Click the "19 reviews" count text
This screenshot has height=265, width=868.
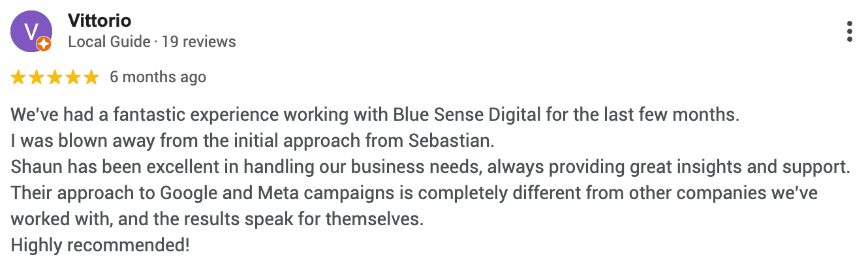pyautogui.click(x=198, y=42)
